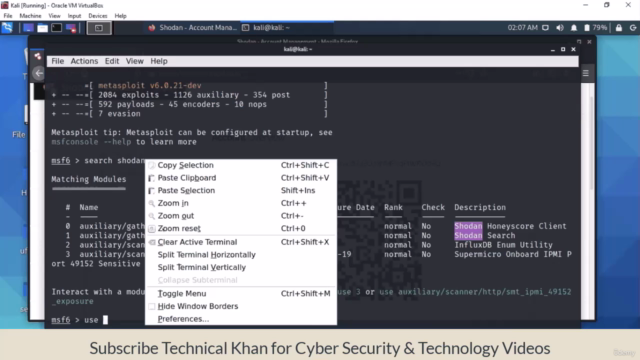Click the panel clock showing 02:07 AM
This screenshot has height=360, width=640.
(522, 28)
